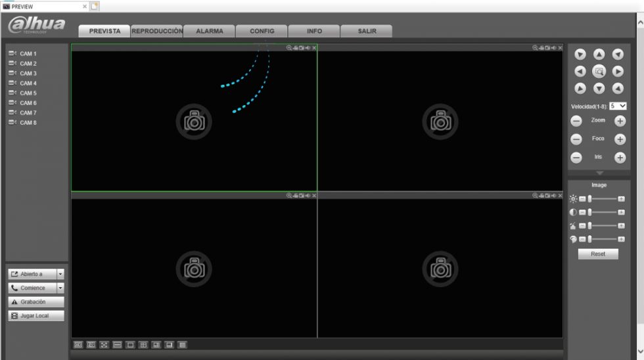Select eight-window split layout

pos(170,345)
